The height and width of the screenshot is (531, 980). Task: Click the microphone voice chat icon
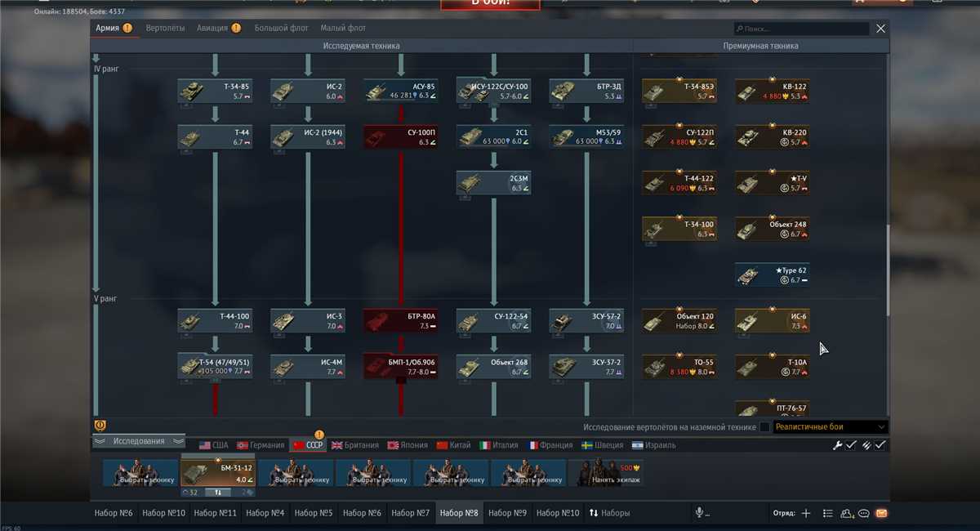699,513
